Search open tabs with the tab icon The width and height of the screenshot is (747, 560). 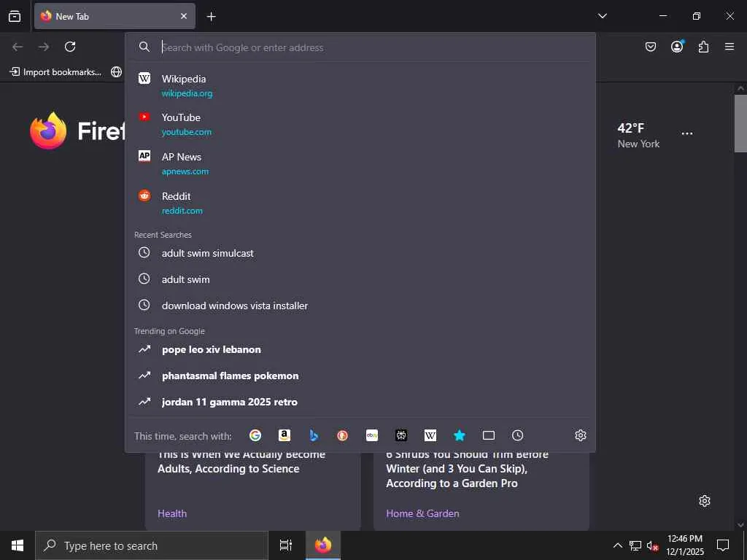click(x=489, y=435)
